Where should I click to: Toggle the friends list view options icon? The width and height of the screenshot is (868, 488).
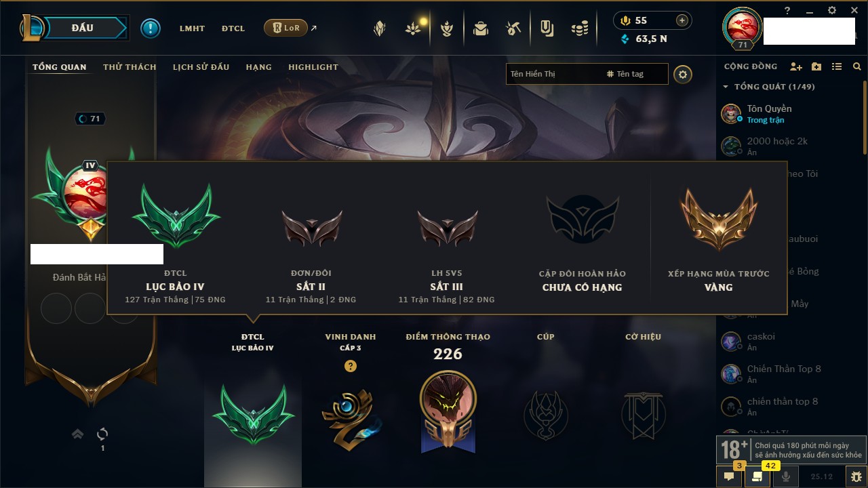(x=837, y=66)
